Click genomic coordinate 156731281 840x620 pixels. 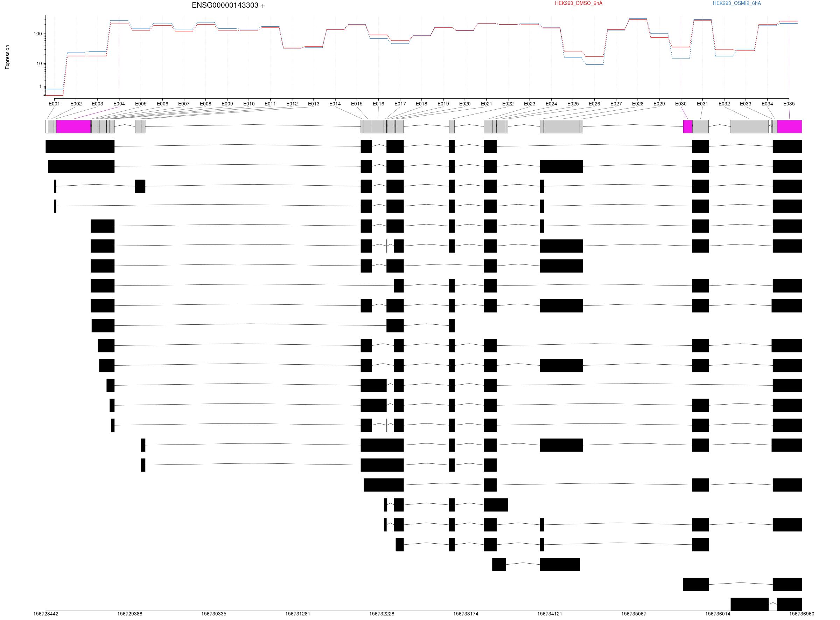298,614
